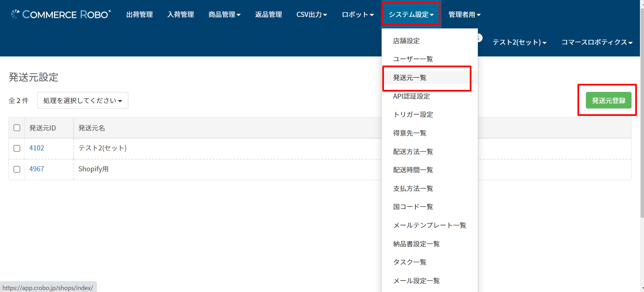This screenshot has width=644, height=292.
Task: Open 得意先一覧 from the menu
Action: tap(430, 133)
